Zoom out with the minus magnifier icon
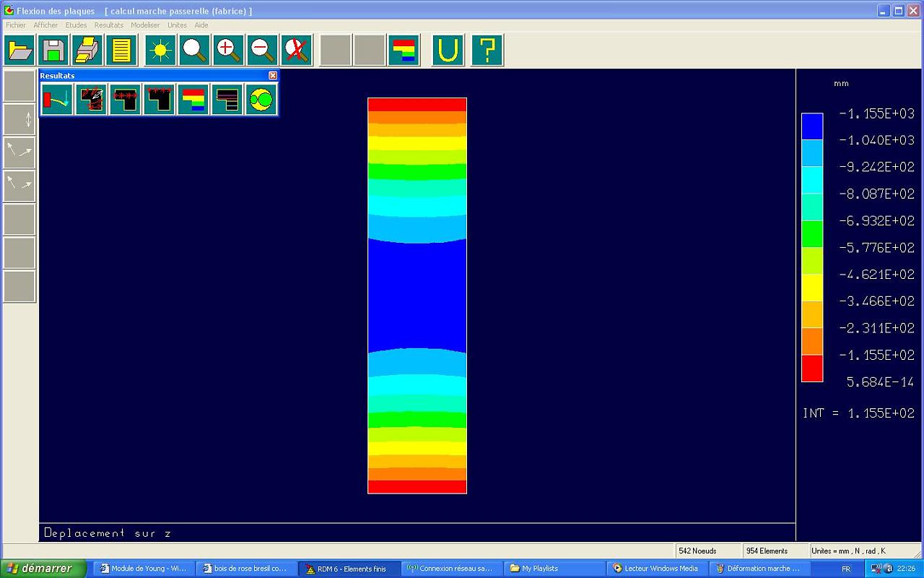 coord(262,50)
